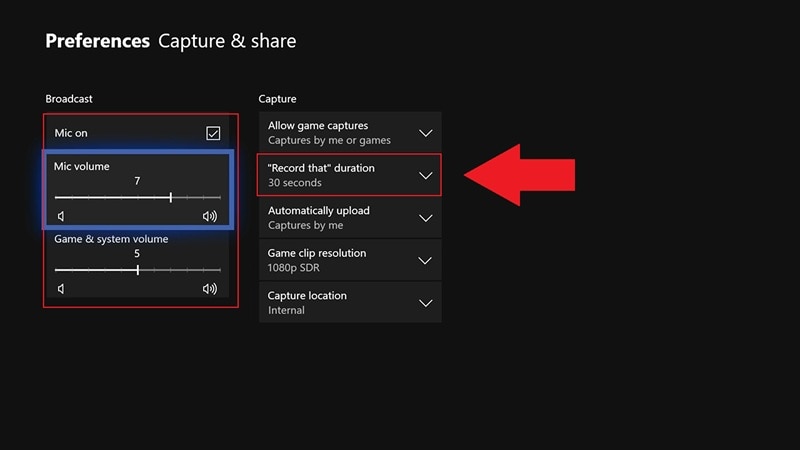Click the Internal value text

click(286, 310)
